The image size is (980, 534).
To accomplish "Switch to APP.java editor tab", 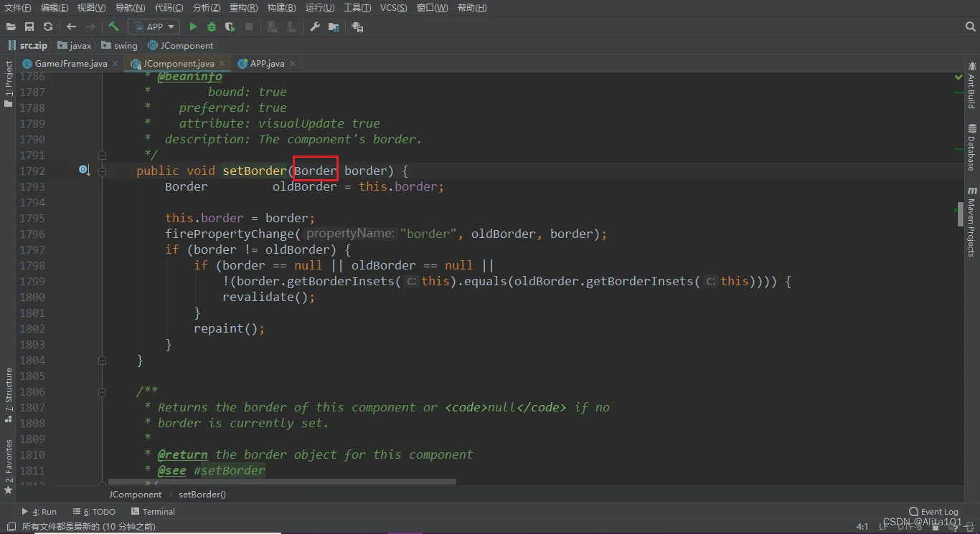I will [x=267, y=63].
